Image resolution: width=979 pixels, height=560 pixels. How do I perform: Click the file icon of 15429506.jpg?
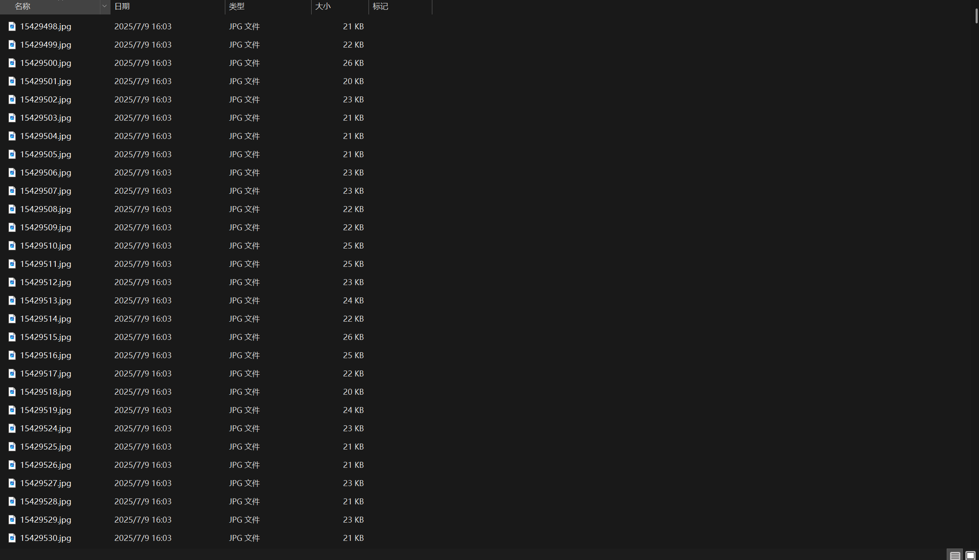pyautogui.click(x=12, y=173)
